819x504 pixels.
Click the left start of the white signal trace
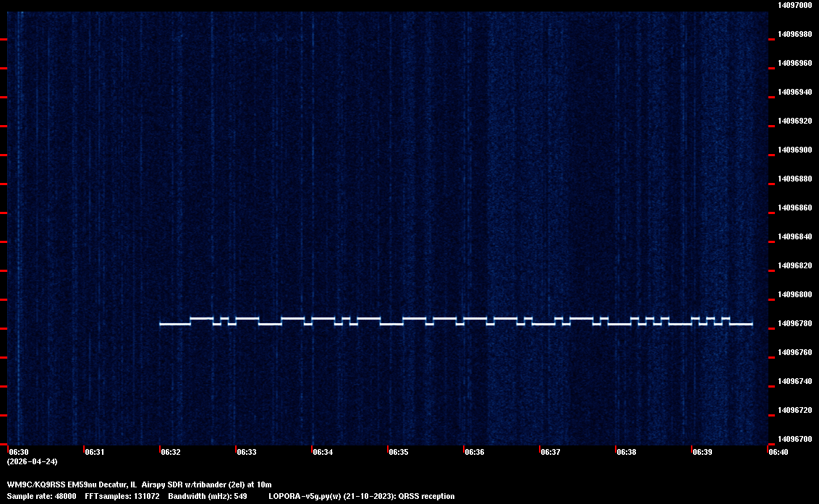pos(161,324)
